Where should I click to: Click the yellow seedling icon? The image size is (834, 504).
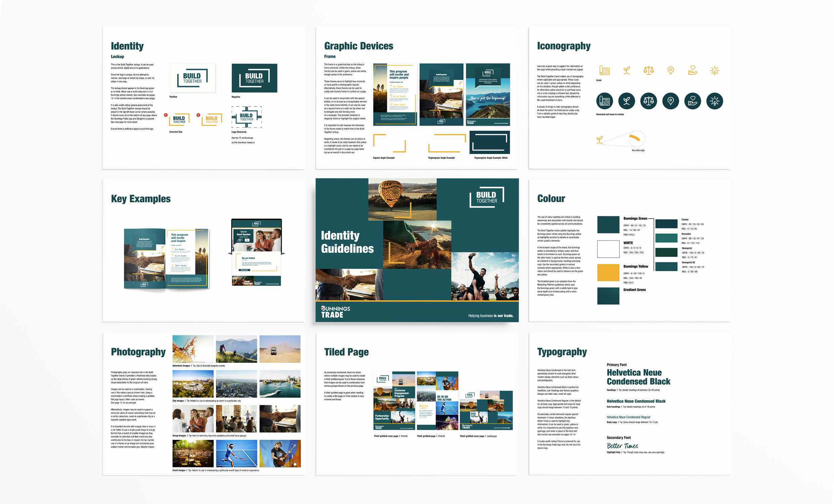coord(626,71)
